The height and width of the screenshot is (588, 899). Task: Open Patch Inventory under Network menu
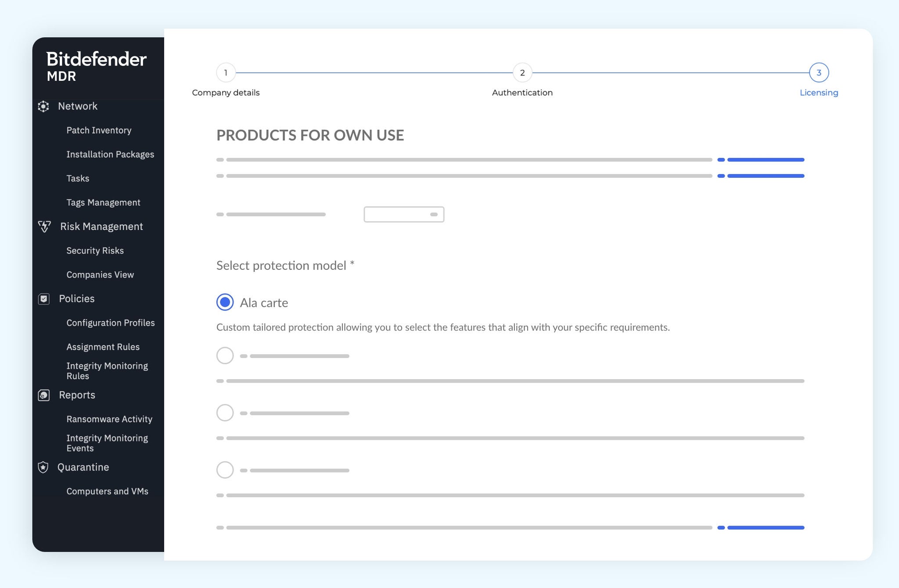pos(98,129)
